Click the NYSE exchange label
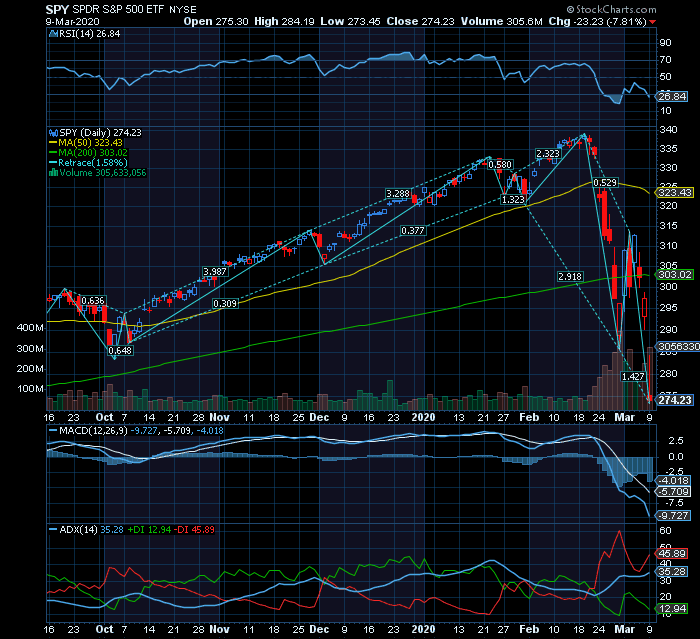Viewport: 700px width, 639px height. click(x=183, y=10)
